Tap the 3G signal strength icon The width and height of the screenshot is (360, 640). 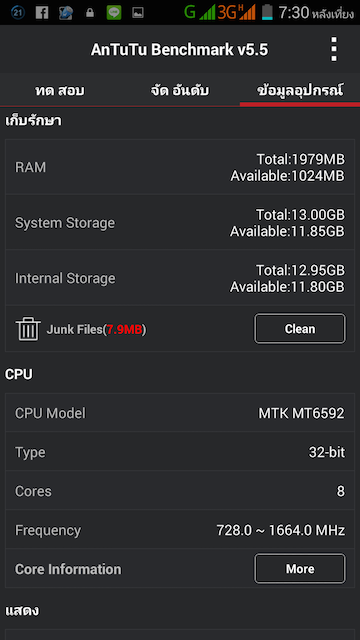237,12
